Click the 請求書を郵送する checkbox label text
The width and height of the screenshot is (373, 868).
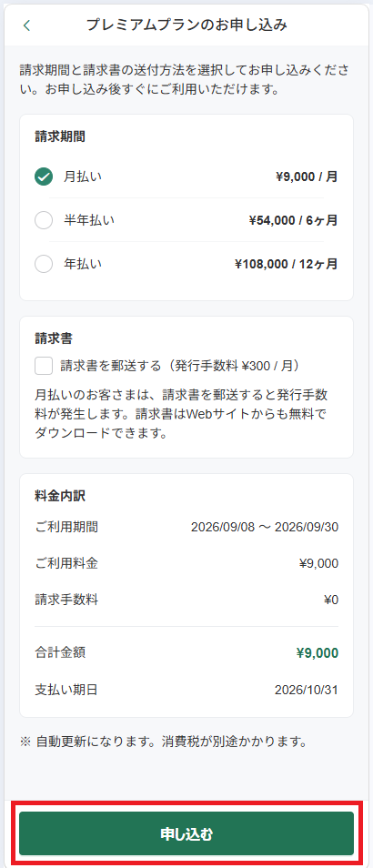[180, 366]
